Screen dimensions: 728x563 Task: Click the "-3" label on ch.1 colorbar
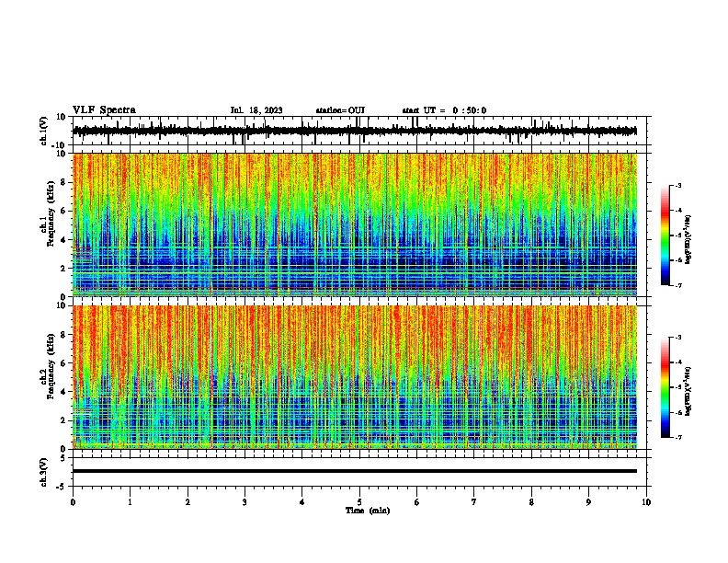coord(678,185)
